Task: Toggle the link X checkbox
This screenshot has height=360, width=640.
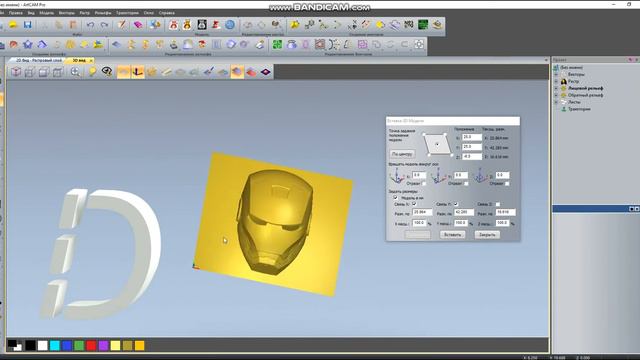Action: (414, 204)
